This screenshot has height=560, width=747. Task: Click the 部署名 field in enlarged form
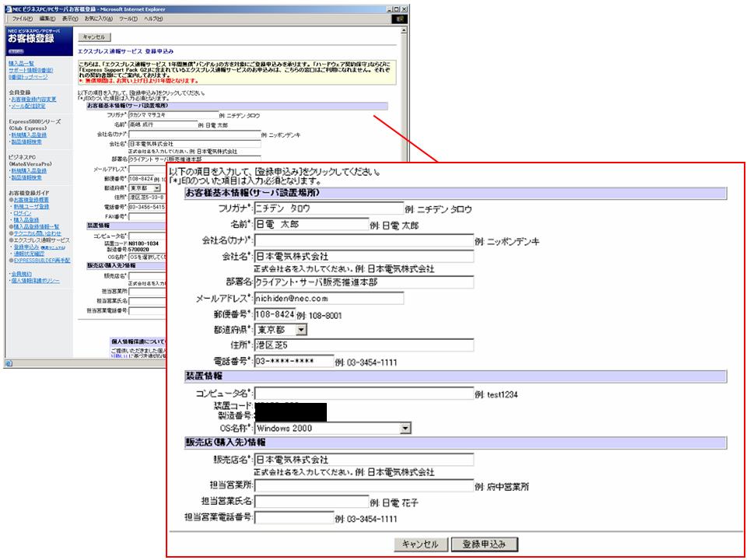coord(364,282)
